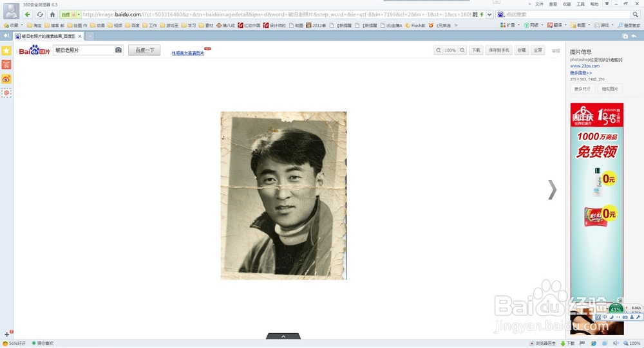Open the 百度 search engine dropdown in address bar
The height and width of the screenshot is (348, 644).
tap(70, 14)
